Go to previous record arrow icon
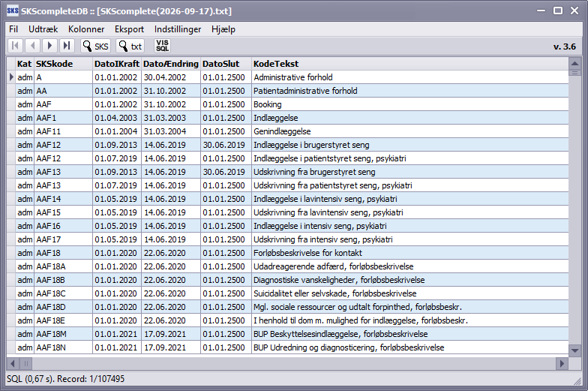The width and height of the screenshot is (588, 391). coord(33,46)
